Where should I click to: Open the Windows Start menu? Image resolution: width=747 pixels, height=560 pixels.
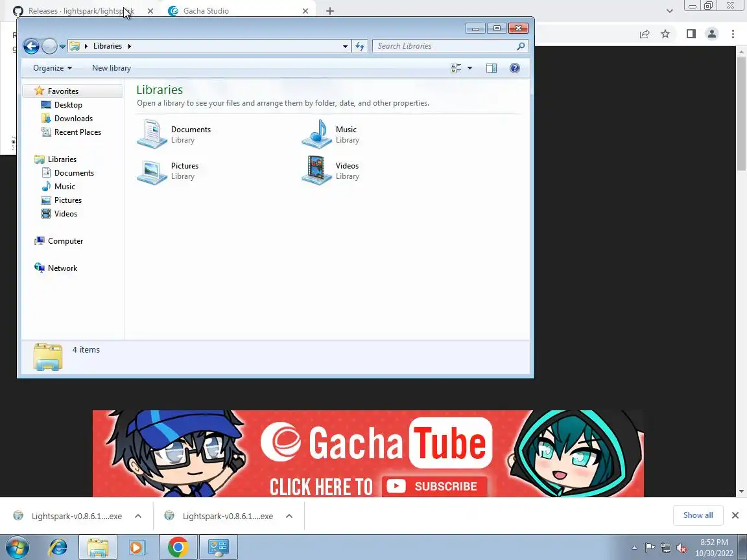(17, 548)
